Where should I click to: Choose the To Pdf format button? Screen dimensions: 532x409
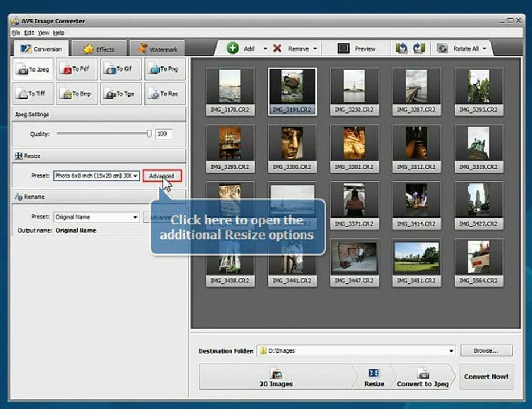[x=77, y=69]
